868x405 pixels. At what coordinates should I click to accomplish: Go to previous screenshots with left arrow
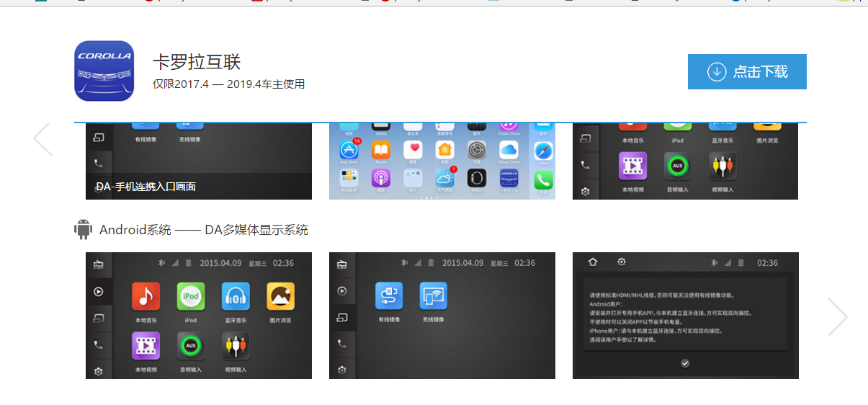coord(43,139)
